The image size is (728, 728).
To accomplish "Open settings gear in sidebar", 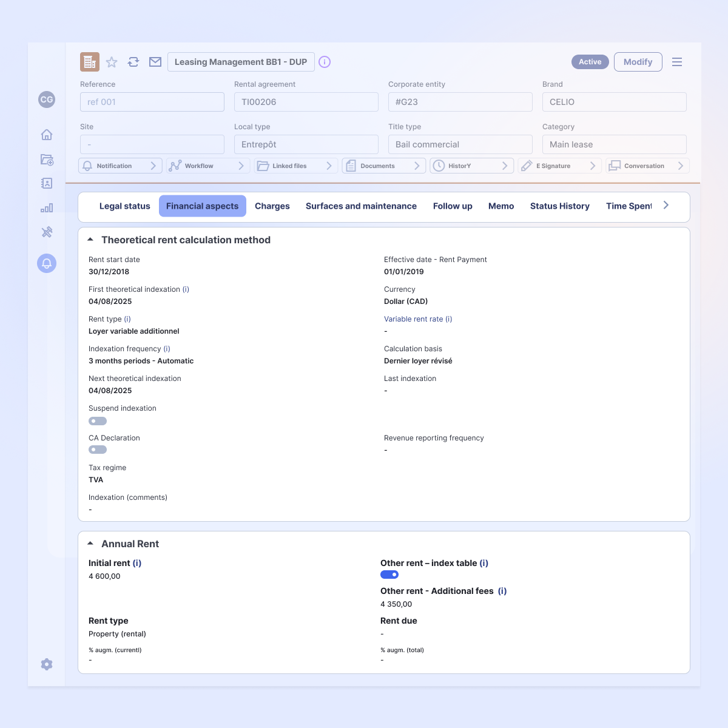I will (47, 664).
